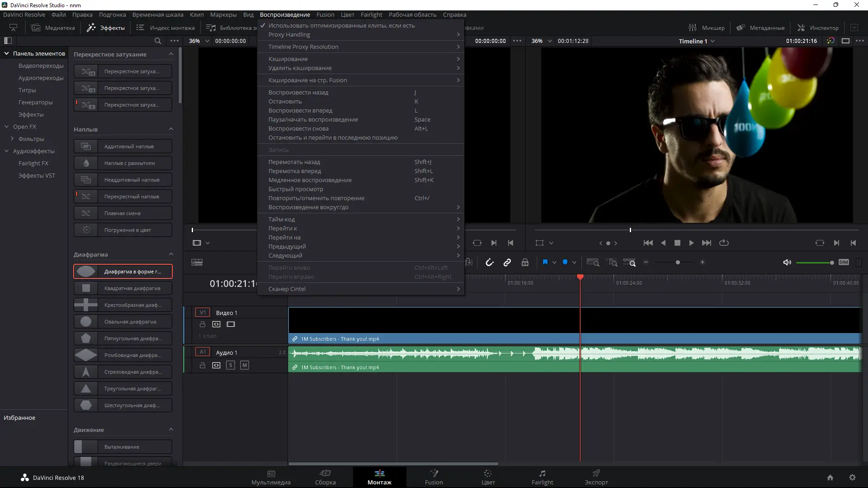
Task: Open project settings gear icon
Action: (852, 478)
